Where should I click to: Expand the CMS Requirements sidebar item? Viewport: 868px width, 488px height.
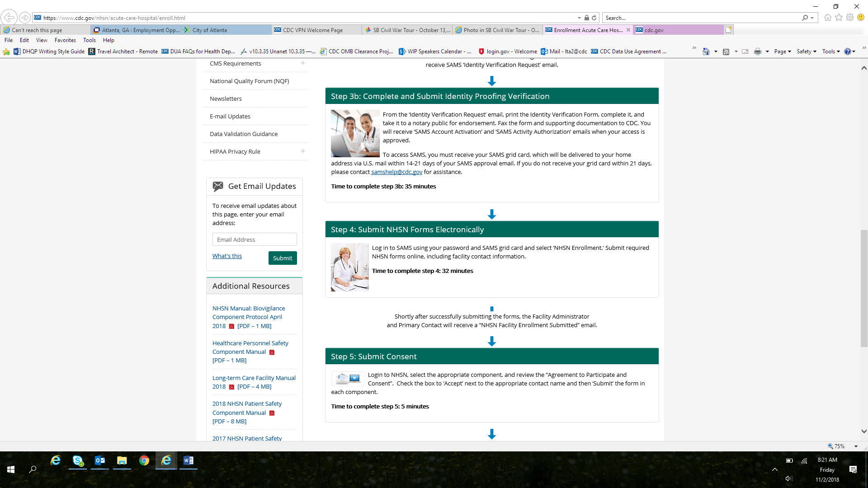(x=303, y=63)
